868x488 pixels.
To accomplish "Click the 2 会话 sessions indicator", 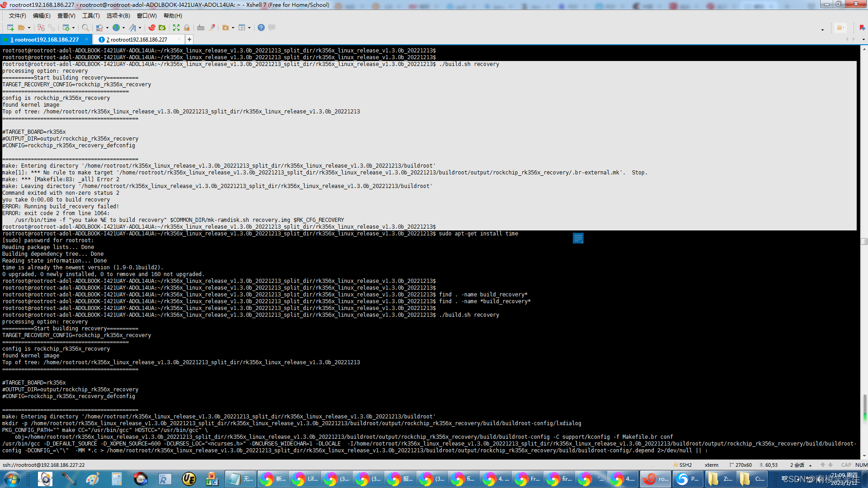I will coord(797,465).
